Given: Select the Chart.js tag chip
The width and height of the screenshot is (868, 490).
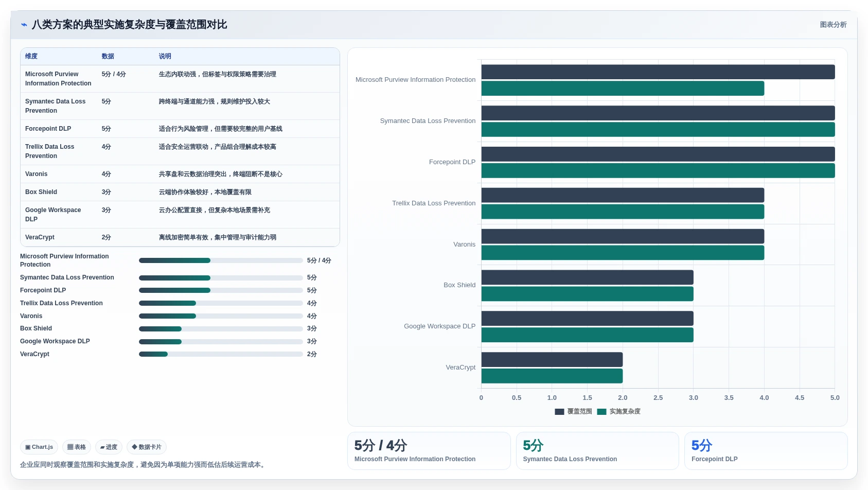Looking at the screenshot, I should (x=39, y=447).
